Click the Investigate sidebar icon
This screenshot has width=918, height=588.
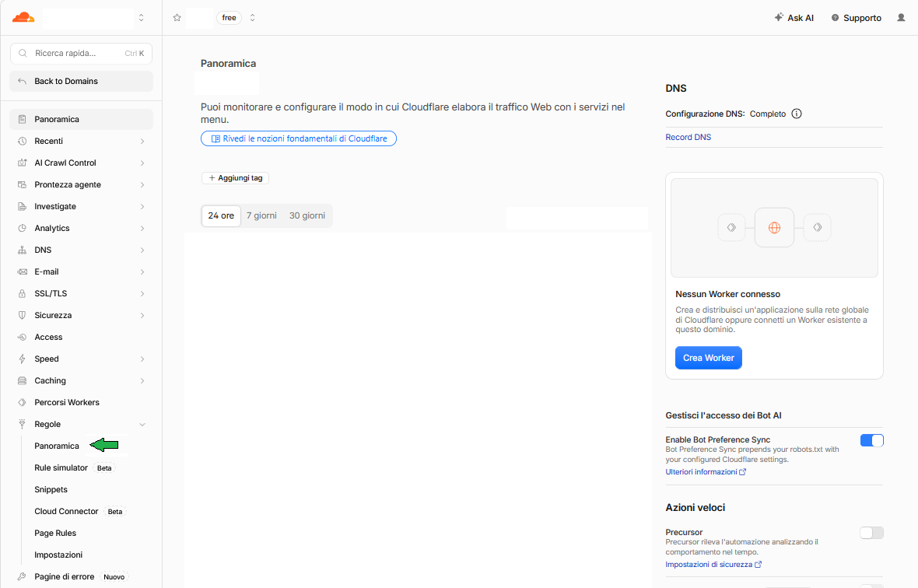pyautogui.click(x=23, y=207)
